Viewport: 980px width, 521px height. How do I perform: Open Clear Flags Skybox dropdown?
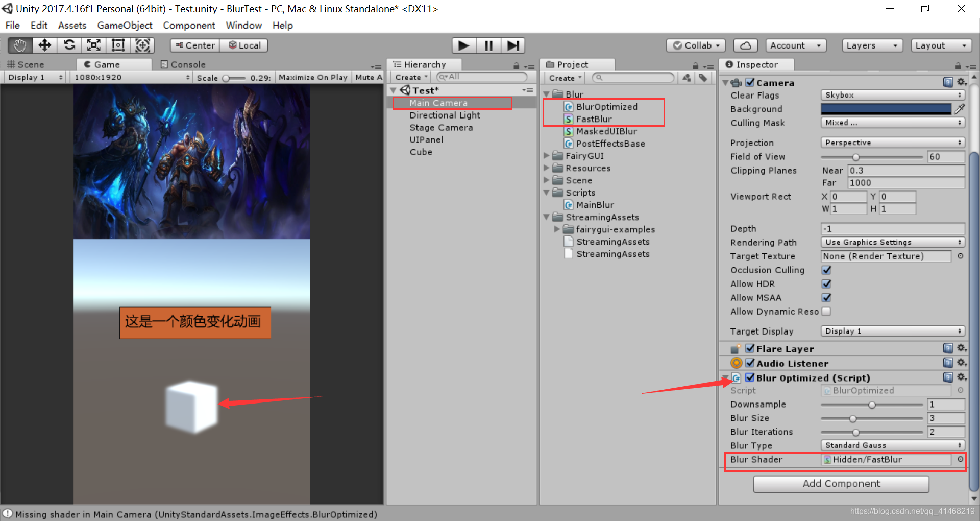point(893,95)
